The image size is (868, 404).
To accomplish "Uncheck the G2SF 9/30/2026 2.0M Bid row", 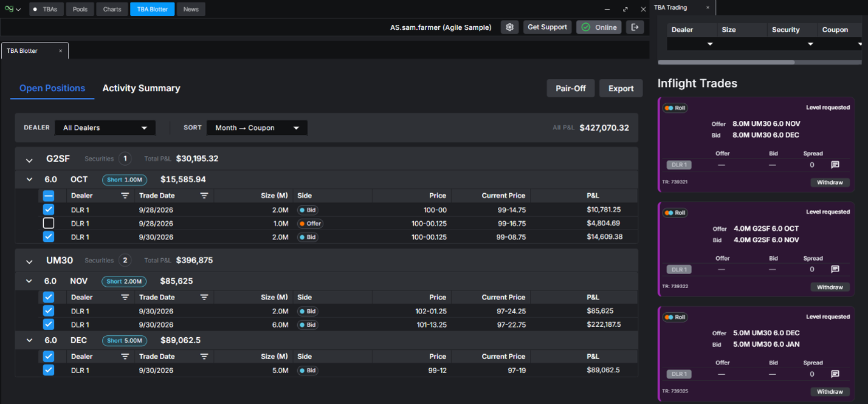I will [x=49, y=237].
